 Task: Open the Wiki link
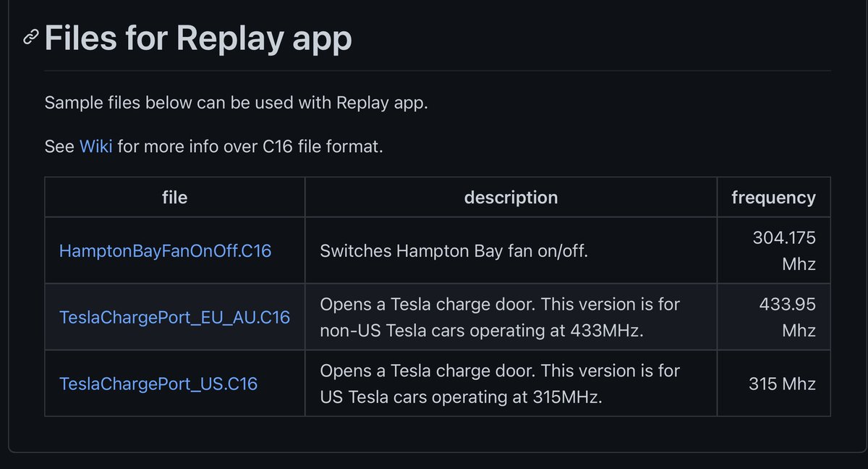(x=95, y=146)
